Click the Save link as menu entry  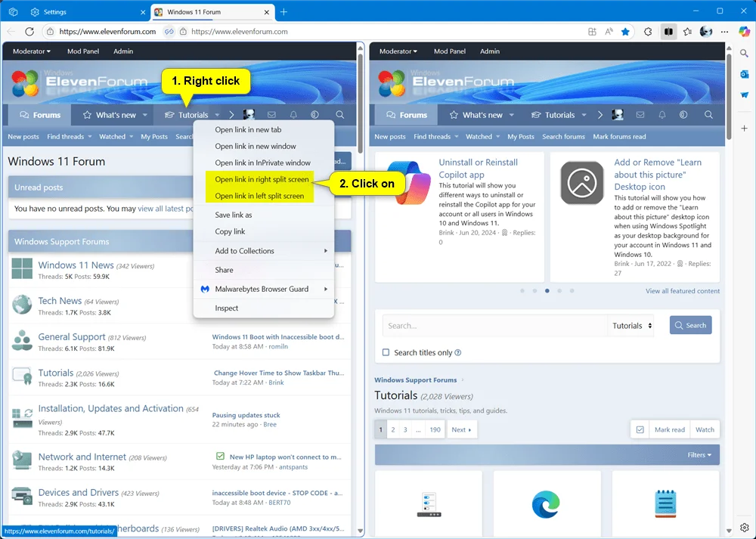click(x=264, y=215)
